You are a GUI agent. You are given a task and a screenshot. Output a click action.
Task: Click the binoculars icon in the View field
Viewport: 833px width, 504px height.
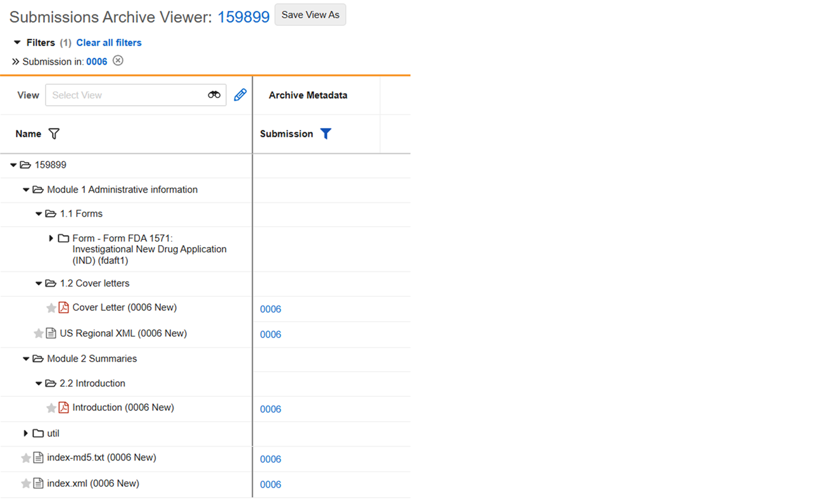click(x=214, y=95)
